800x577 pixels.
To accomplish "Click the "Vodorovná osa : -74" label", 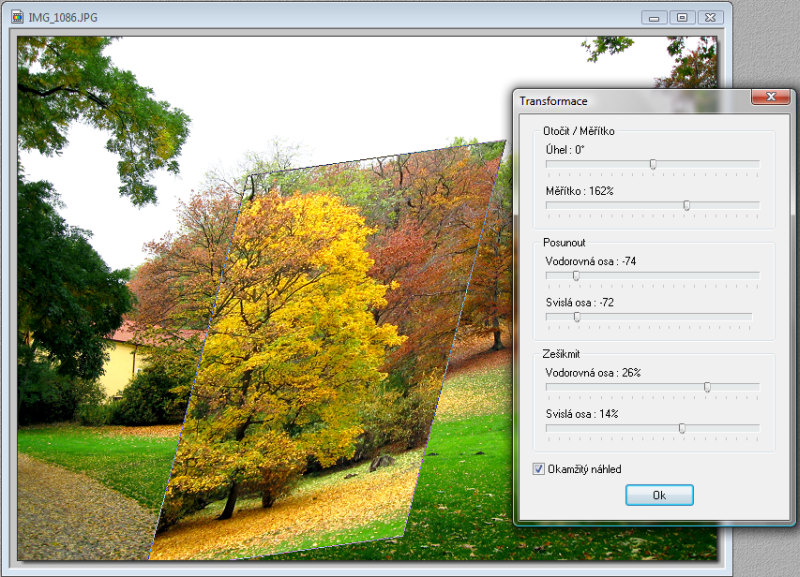I will (591, 261).
